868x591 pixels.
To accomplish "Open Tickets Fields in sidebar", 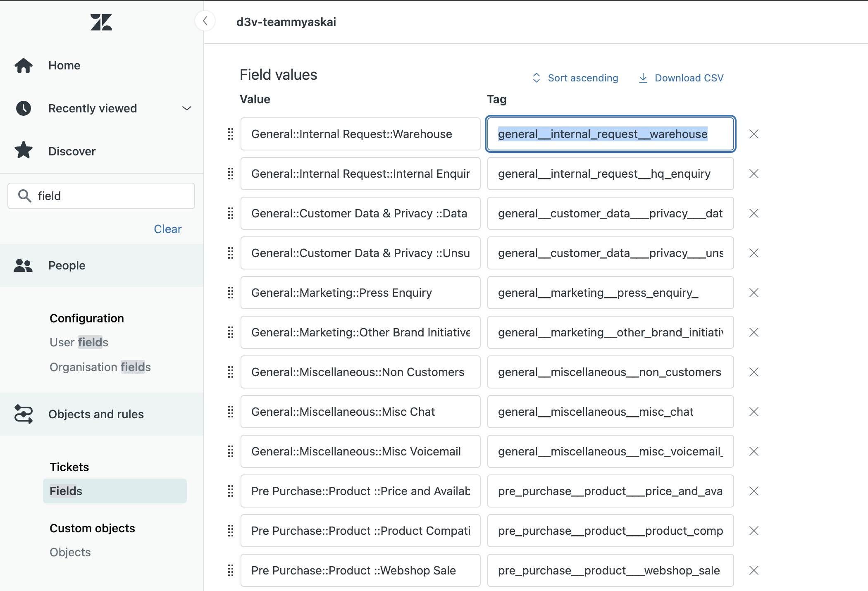I will (66, 491).
